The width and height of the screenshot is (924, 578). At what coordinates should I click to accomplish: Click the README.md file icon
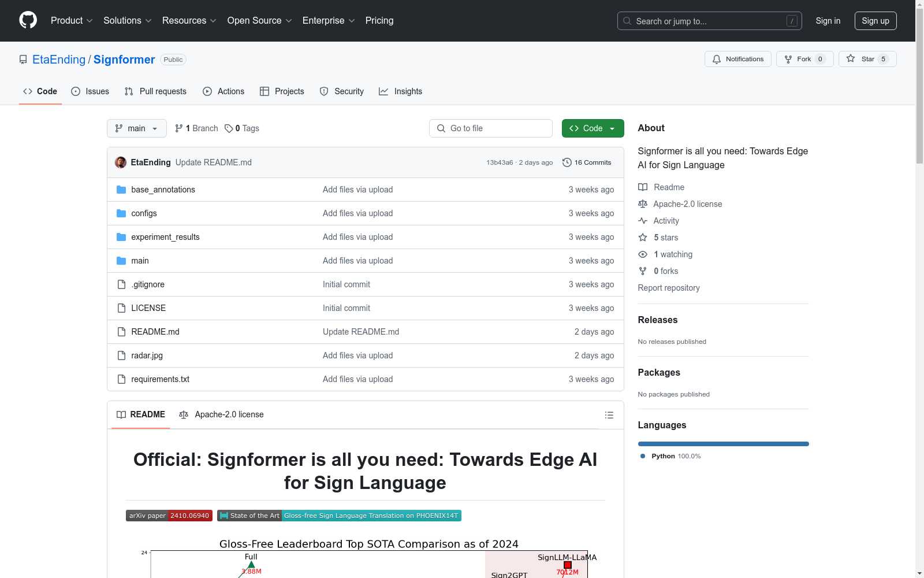pyautogui.click(x=121, y=332)
